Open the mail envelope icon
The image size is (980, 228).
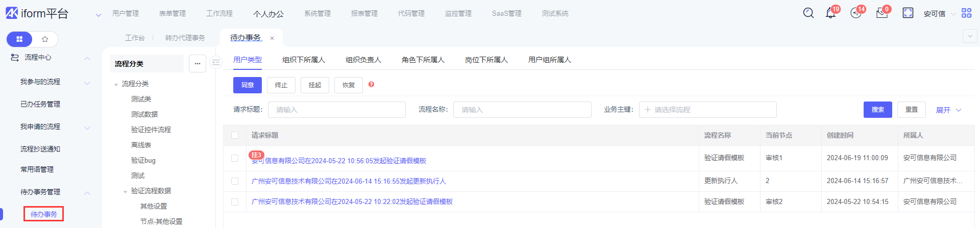click(x=881, y=14)
